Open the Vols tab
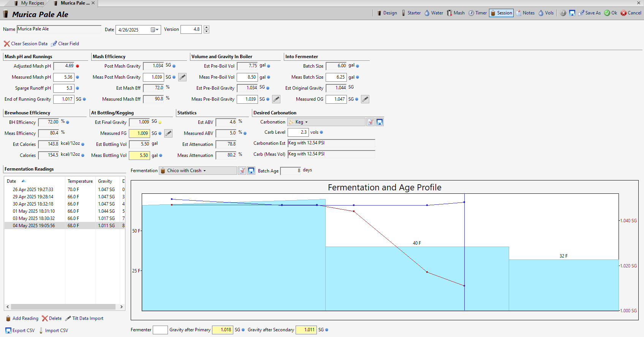The image size is (644, 337). click(546, 13)
